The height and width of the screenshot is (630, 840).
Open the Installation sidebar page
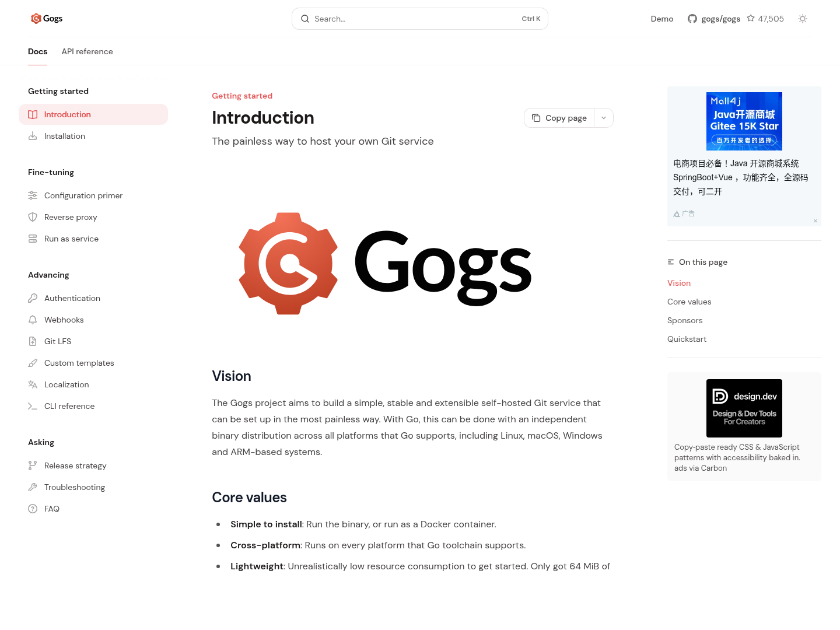(93, 136)
